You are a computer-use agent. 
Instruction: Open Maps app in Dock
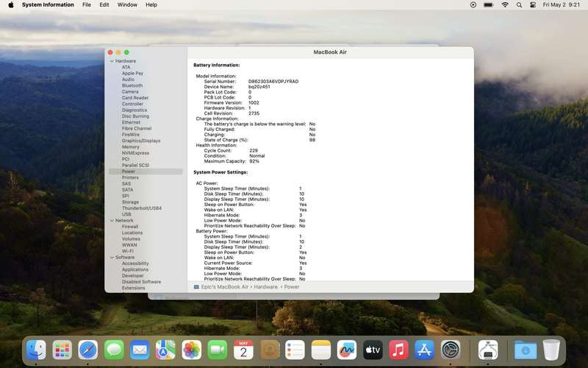(x=166, y=350)
